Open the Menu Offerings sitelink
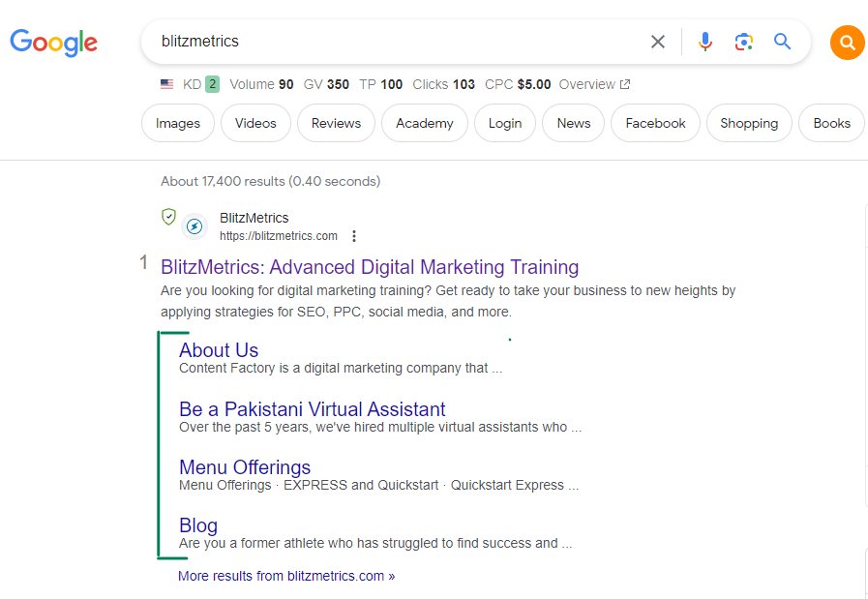 245,467
